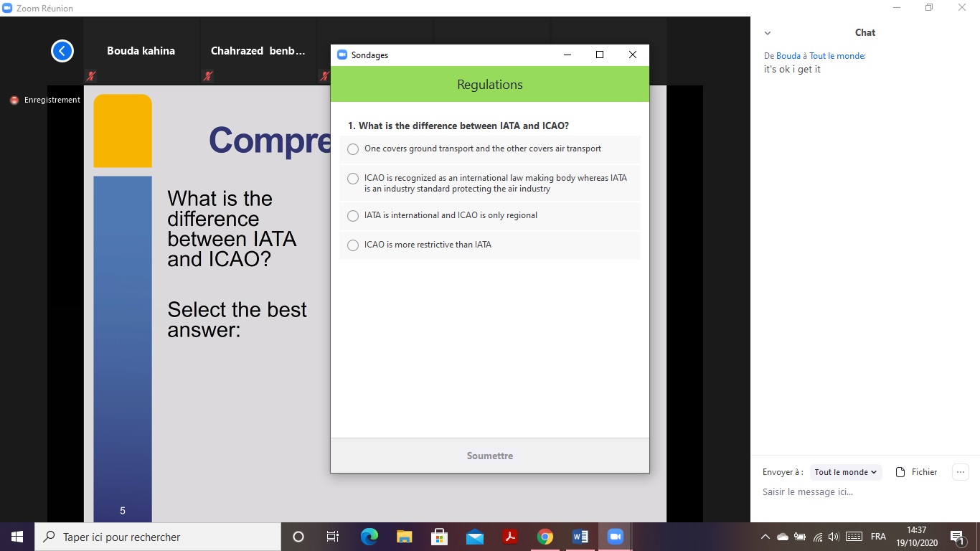The width and height of the screenshot is (980, 551).
Task: Open Adobe Acrobat from taskbar
Action: click(x=510, y=537)
